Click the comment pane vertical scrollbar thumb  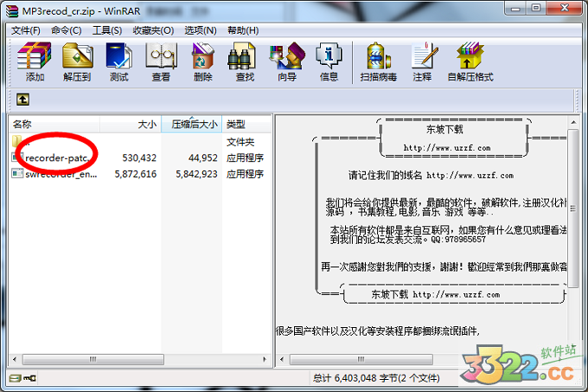tap(573, 209)
